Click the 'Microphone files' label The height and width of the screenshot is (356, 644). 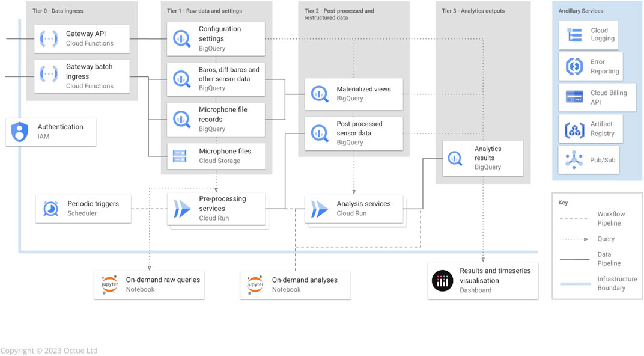click(x=225, y=151)
